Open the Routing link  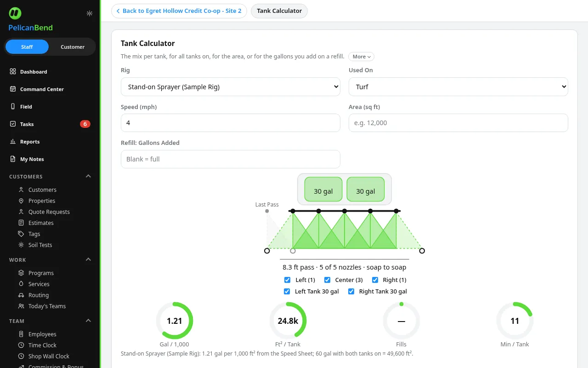39,295
